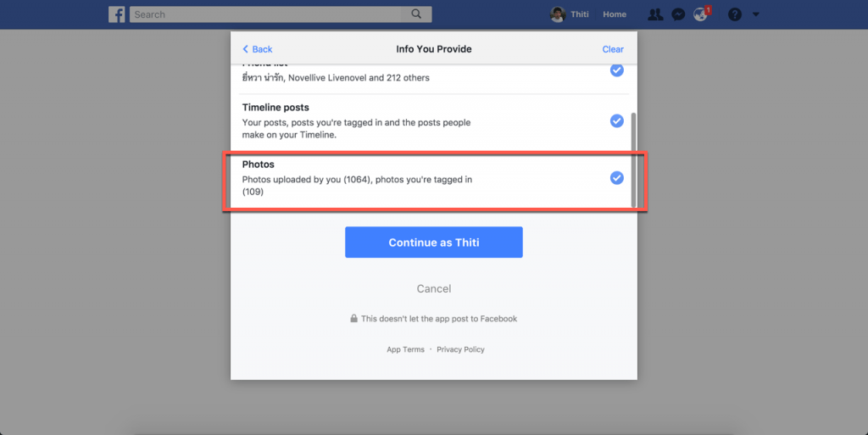Go to the Home tab
Image resolution: width=868 pixels, height=435 pixels.
615,14
